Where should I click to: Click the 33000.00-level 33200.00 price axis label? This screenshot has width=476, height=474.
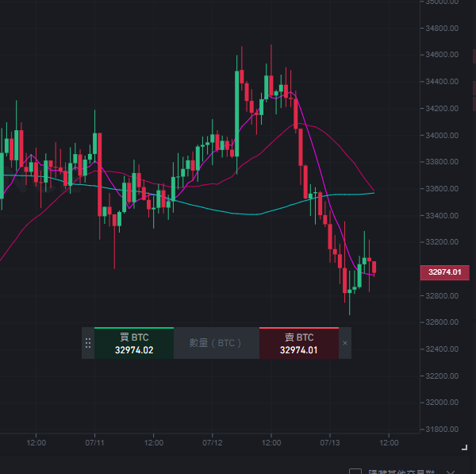[x=442, y=242]
